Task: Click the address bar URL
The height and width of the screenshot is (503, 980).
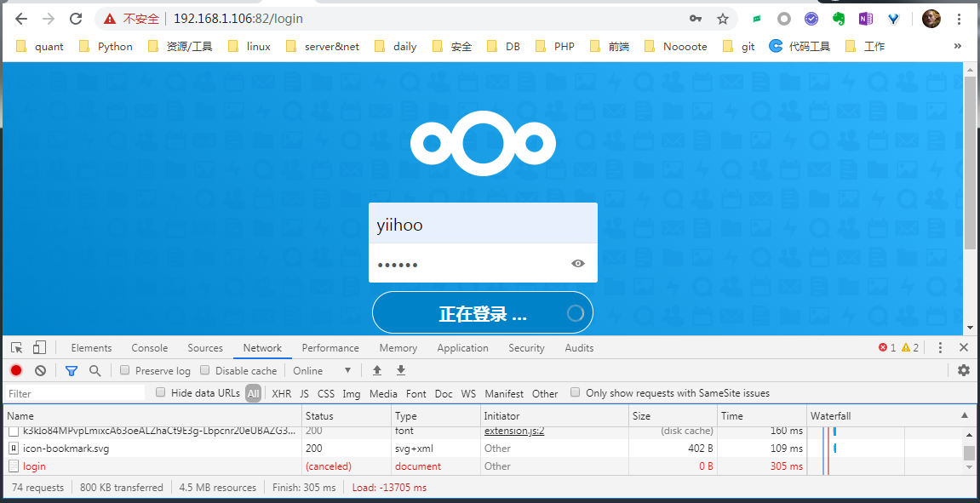Action: tap(238, 19)
